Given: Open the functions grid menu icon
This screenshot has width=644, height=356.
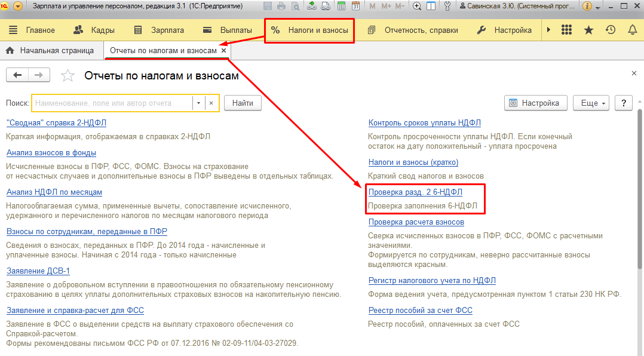Looking at the screenshot, I should (567, 30).
